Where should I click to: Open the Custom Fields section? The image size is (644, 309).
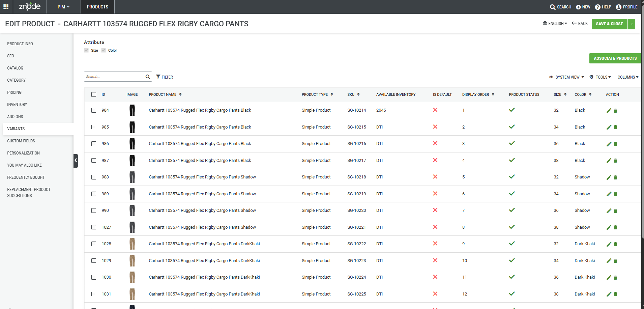click(21, 141)
